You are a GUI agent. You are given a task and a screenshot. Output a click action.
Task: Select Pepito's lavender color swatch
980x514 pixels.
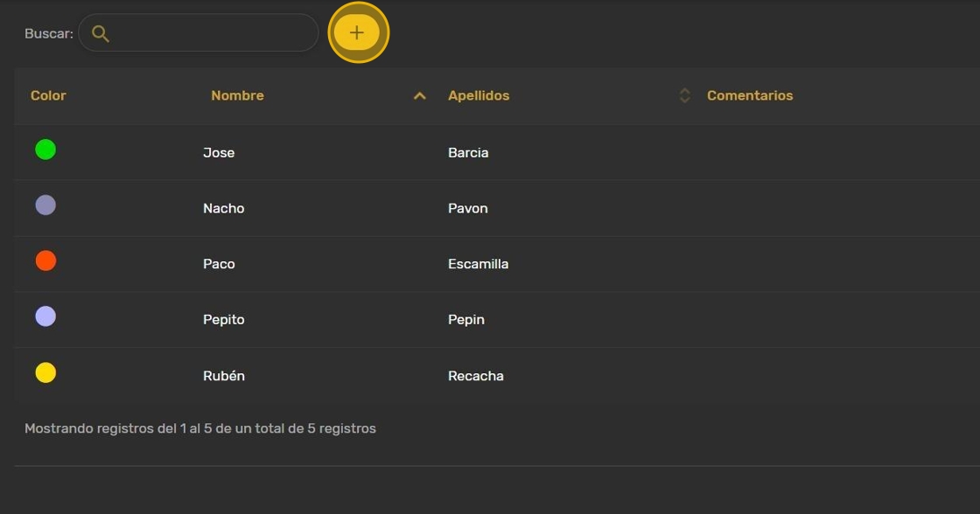tap(45, 316)
